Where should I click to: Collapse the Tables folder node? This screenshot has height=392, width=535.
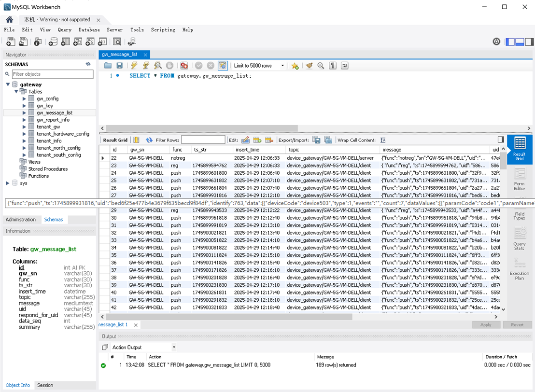pyautogui.click(x=16, y=91)
